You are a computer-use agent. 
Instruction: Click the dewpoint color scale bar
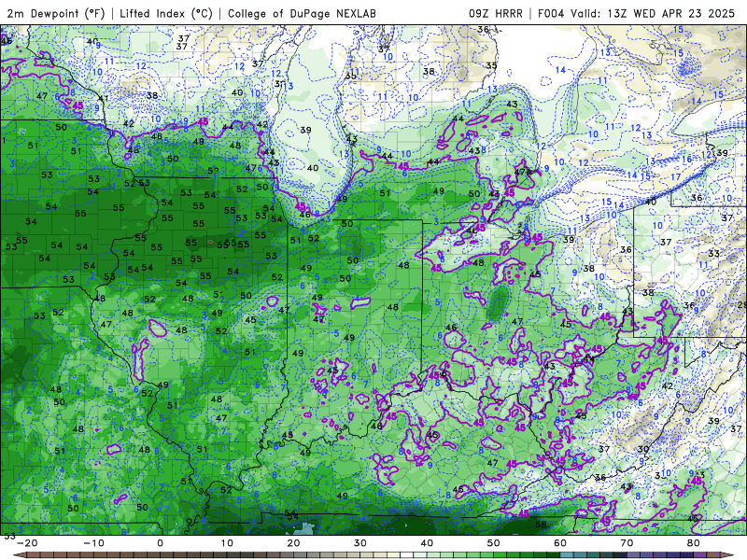click(x=373, y=555)
